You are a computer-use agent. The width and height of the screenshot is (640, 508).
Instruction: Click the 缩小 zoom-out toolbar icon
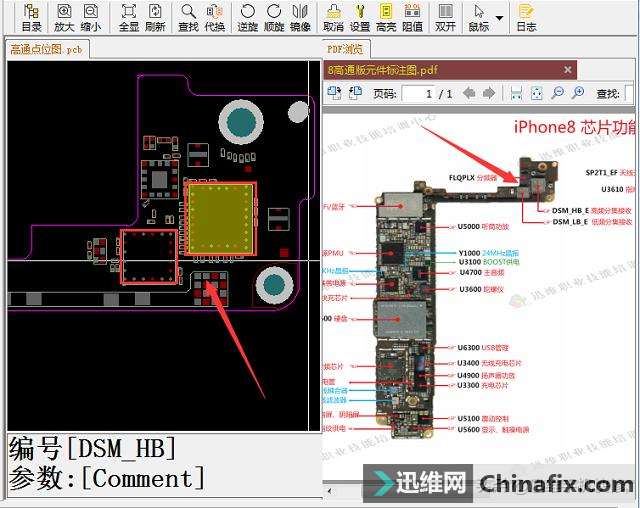pyautogui.click(x=91, y=18)
